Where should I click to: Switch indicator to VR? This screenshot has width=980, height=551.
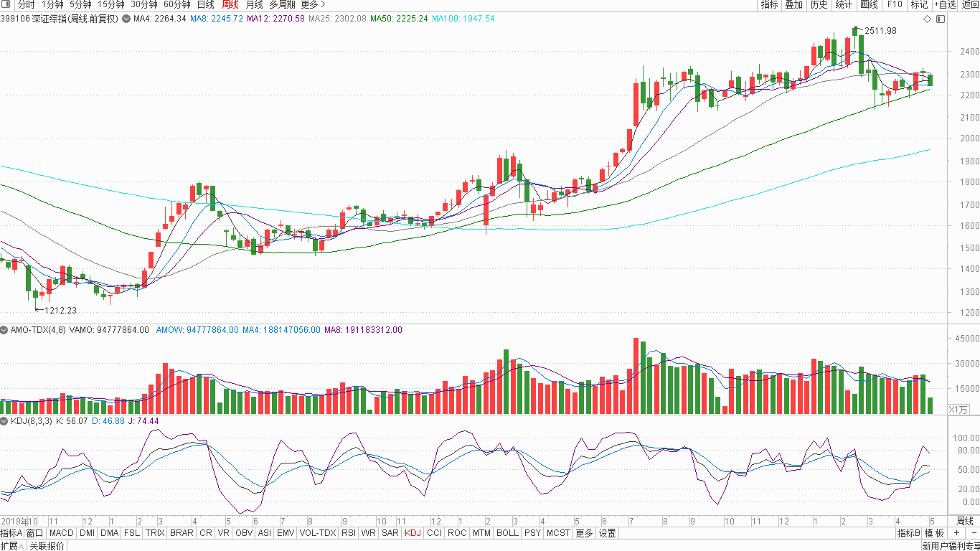click(x=224, y=533)
